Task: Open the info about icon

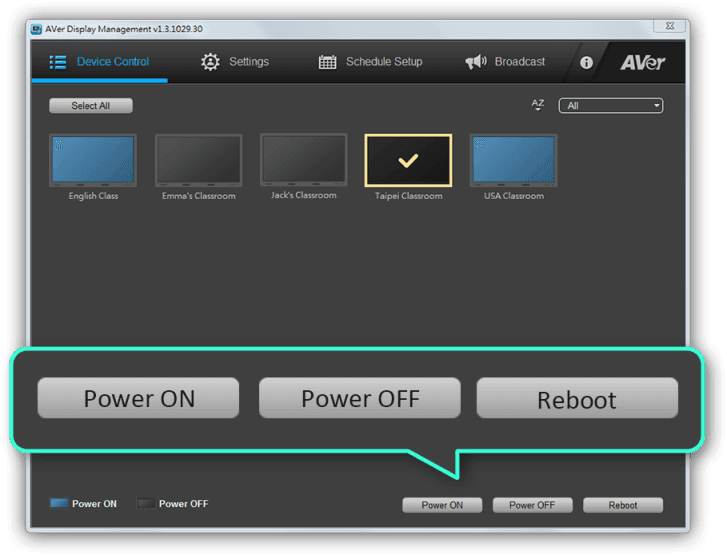Action: [x=587, y=62]
